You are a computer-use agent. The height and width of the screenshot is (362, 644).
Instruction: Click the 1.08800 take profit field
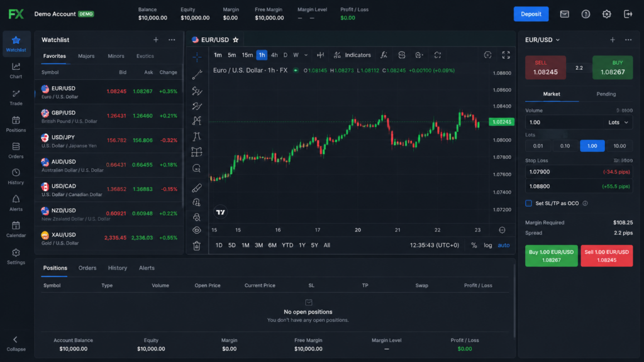coord(579,186)
